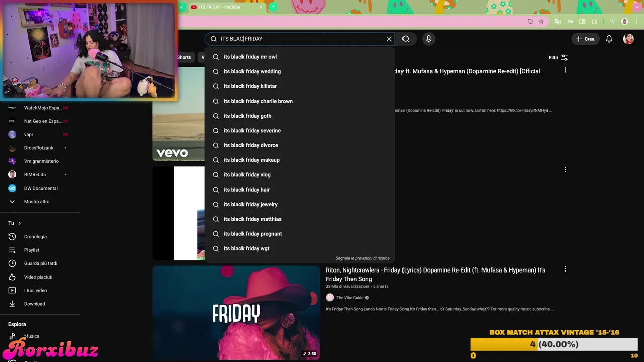Open Vm granmisterio channel subscription
Viewport: 644px width, 362px height.
(x=40, y=161)
